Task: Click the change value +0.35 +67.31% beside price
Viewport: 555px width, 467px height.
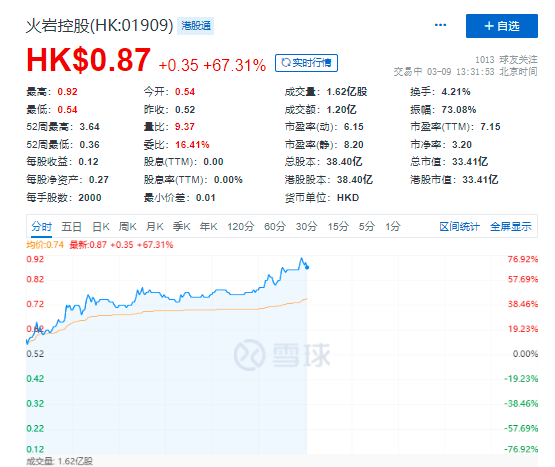Action: pos(212,65)
